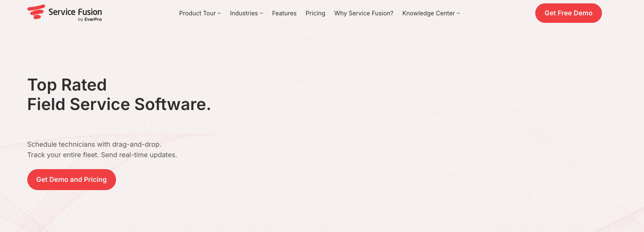
Task: Click Get Demo and Pricing button
Action: 71,180
